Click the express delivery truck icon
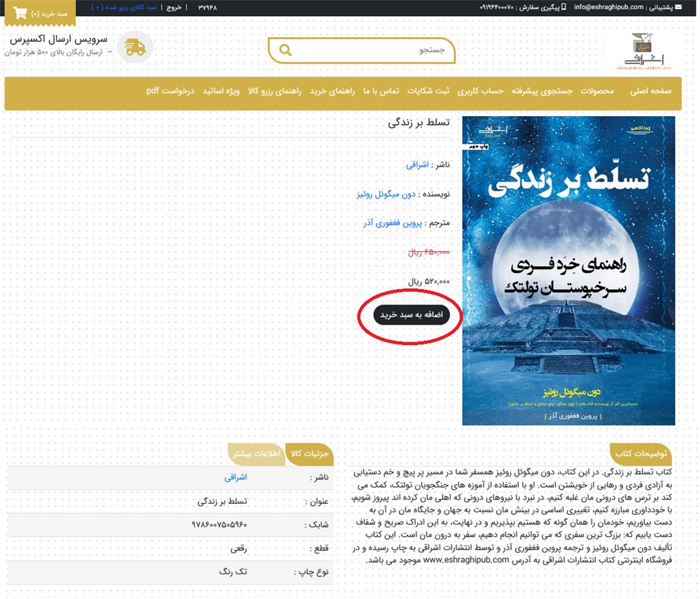This screenshot has height=599, width=700. [134, 48]
